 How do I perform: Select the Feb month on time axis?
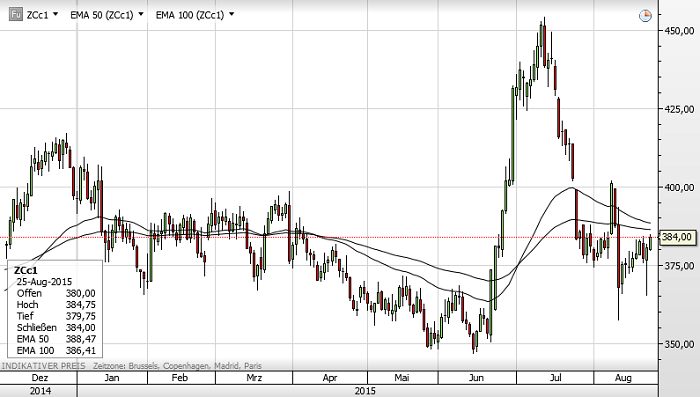[179, 378]
